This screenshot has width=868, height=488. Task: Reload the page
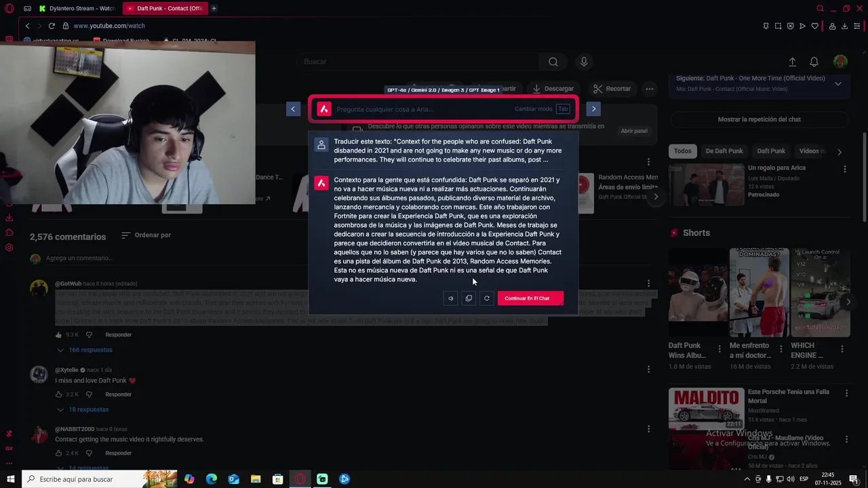coord(52,26)
